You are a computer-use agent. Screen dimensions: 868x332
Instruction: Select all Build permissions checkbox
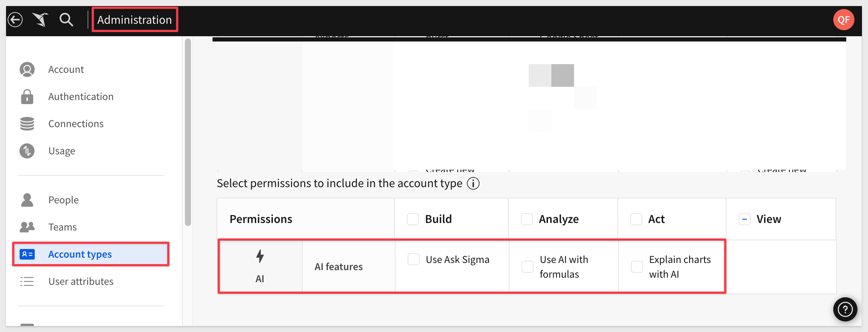(413, 219)
